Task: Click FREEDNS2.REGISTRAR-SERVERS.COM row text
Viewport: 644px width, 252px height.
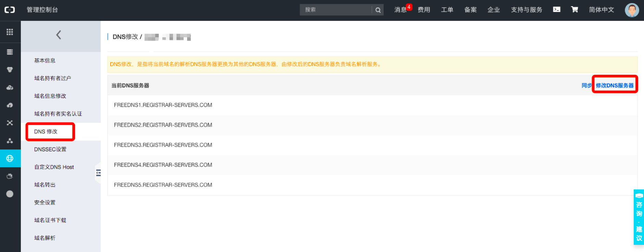Action: 163,125
